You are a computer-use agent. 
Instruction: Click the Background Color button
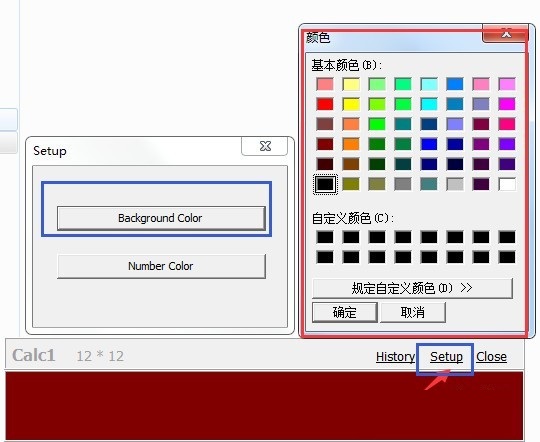coord(161,218)
